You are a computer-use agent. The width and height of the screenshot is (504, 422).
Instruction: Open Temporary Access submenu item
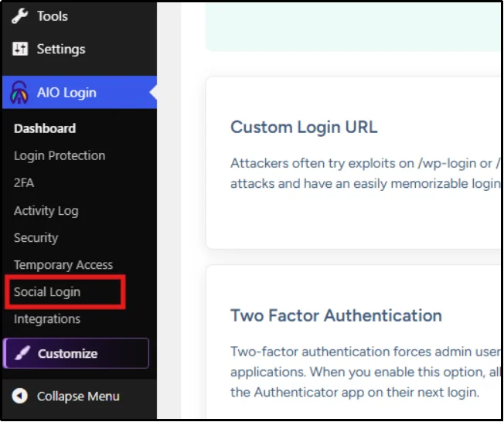click(63, 265)
